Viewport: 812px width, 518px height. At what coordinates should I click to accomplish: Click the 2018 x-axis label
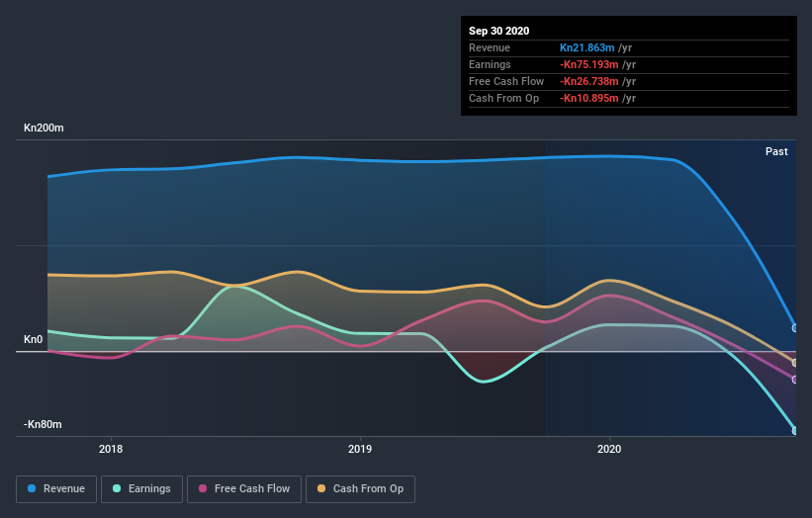coord(111,449)
